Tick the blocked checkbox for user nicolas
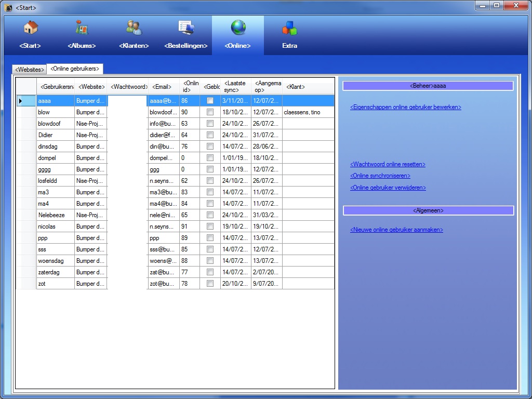This screenshot has height=399, width=532. [x=210, y=227]
